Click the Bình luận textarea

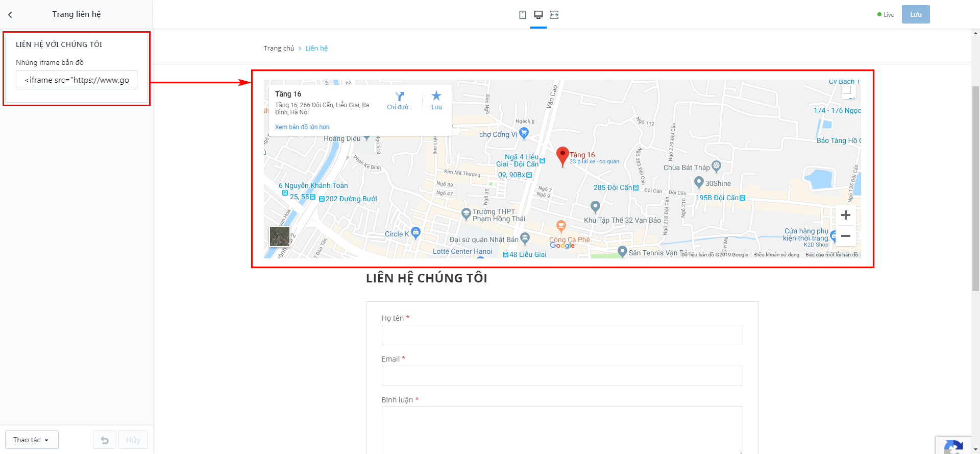pos(562,430)
